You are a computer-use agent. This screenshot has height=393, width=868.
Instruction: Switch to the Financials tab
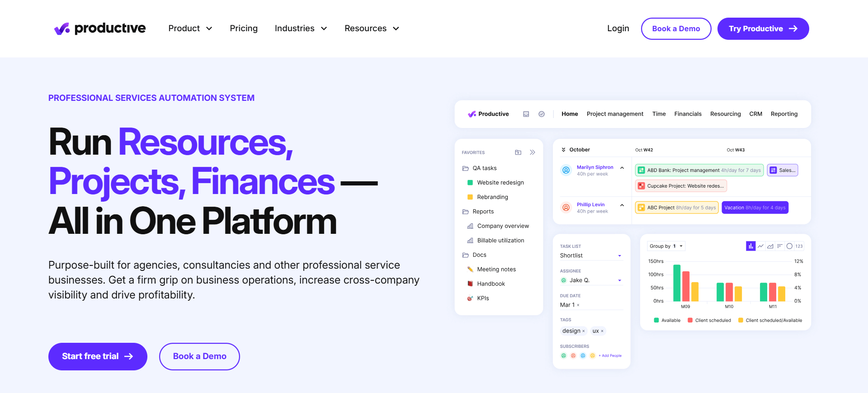[688, 114]
